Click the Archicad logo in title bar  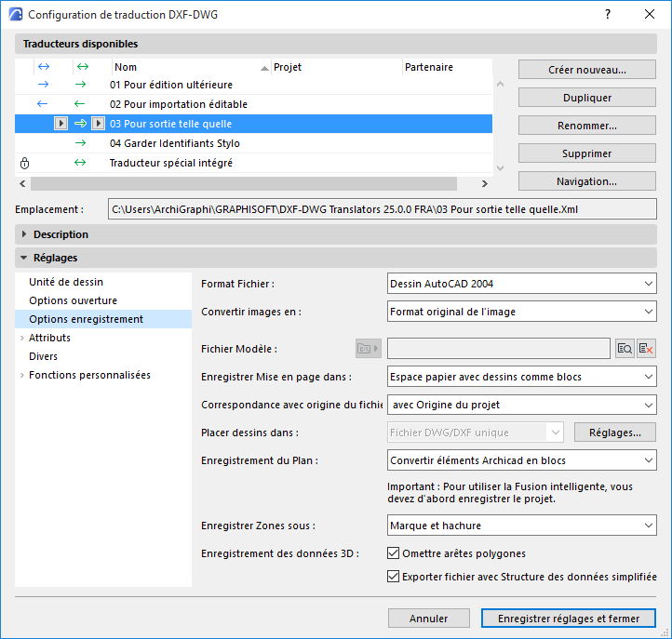16,14
